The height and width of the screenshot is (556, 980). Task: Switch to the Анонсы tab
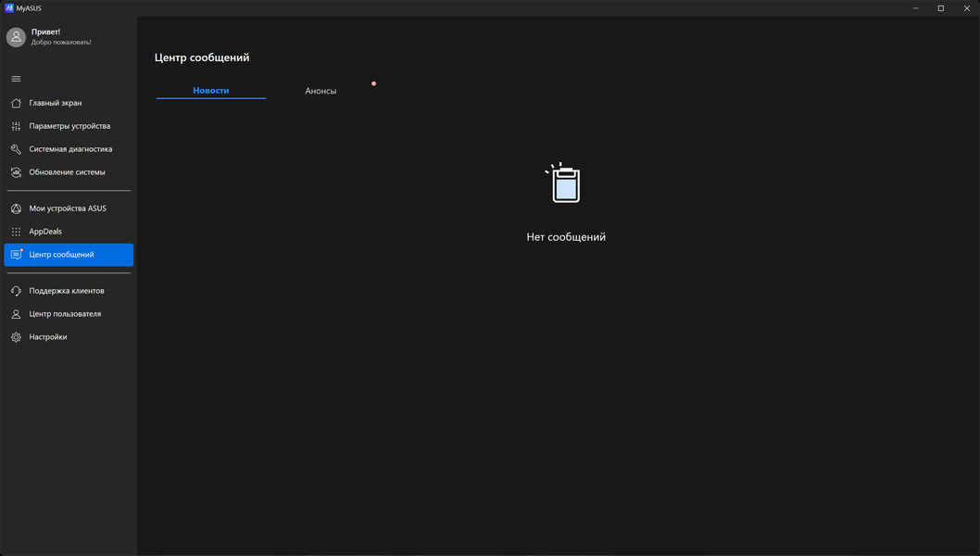320,91
